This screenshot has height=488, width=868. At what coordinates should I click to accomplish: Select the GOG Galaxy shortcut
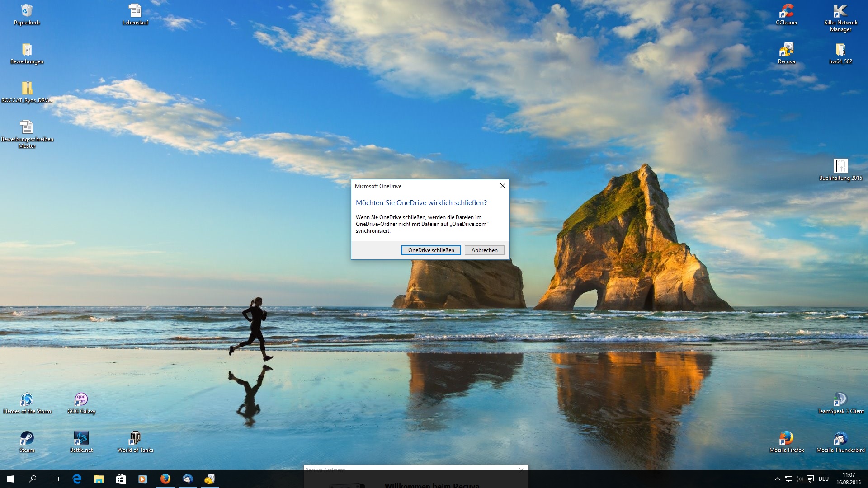[81, 399]
